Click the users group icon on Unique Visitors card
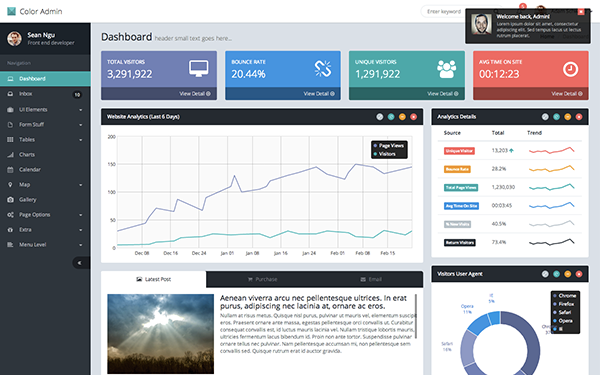The image size is (600, 375). [x=447, y=69]
